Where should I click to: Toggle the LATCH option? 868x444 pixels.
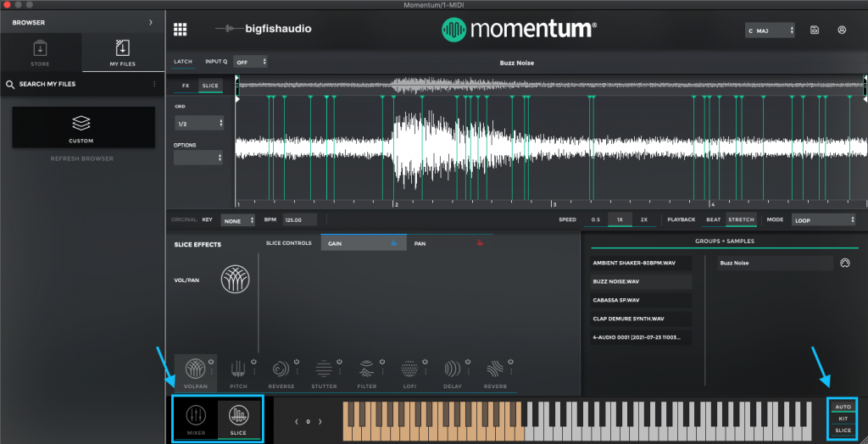pyautogui.click(x=182, y=62)
